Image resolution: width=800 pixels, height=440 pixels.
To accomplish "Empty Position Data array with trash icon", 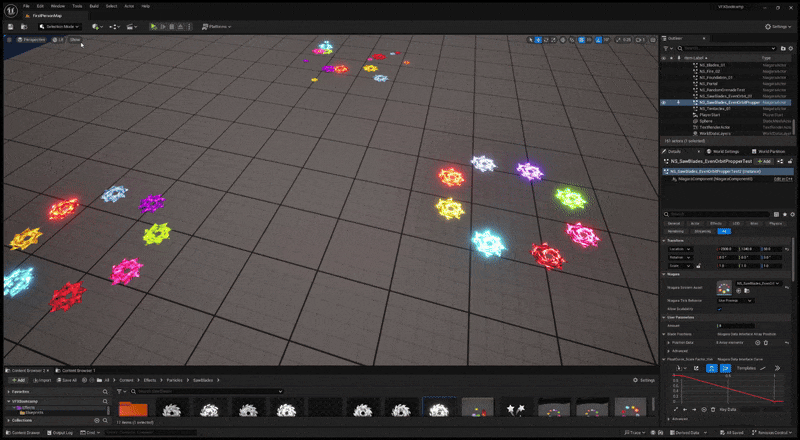I will pos(766,343).
